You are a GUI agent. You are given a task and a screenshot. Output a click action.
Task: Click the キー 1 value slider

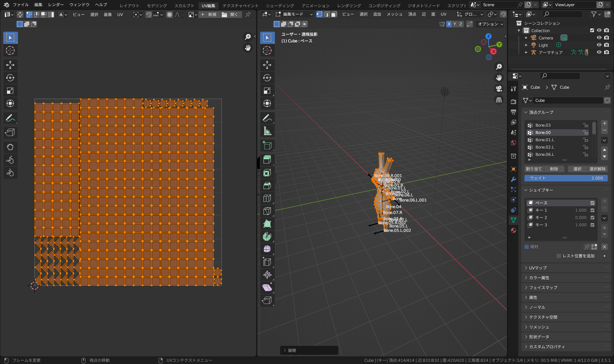point(580,210)
